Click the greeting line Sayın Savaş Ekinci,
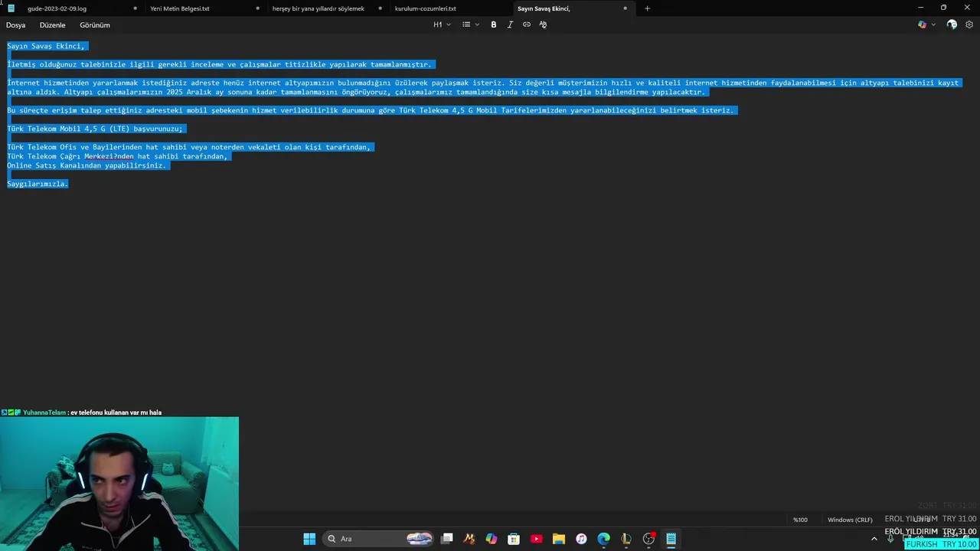The height and width of the screenshot is (551, 980). point(46,46)
